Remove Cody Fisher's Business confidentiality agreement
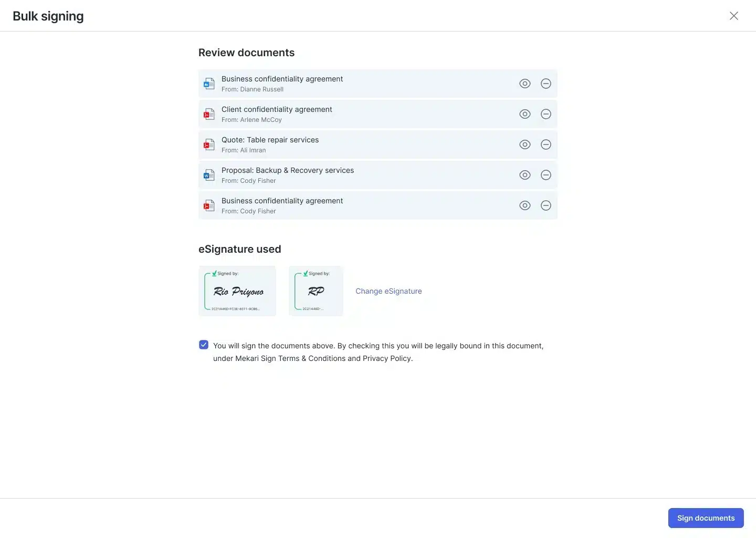 (546, 205)
